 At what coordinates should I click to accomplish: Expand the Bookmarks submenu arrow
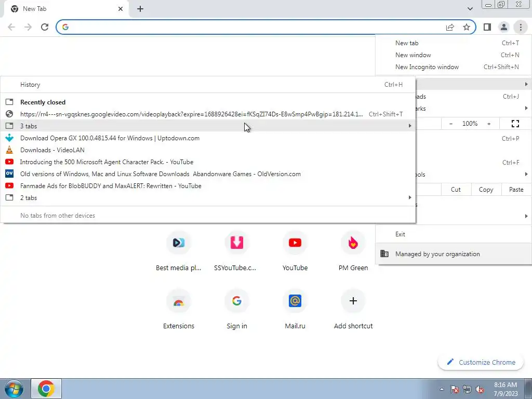pyautogui.click(x=526, y=108)
